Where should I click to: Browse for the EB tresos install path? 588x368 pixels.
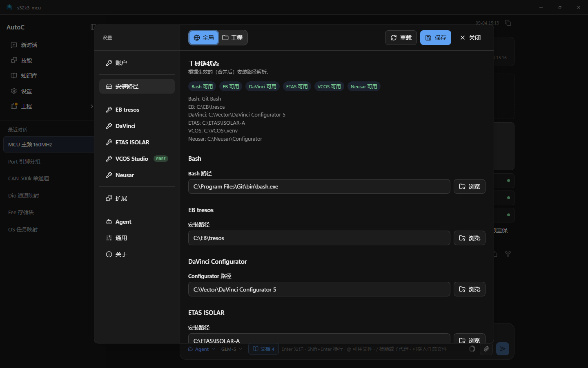(x=470, y=238)
